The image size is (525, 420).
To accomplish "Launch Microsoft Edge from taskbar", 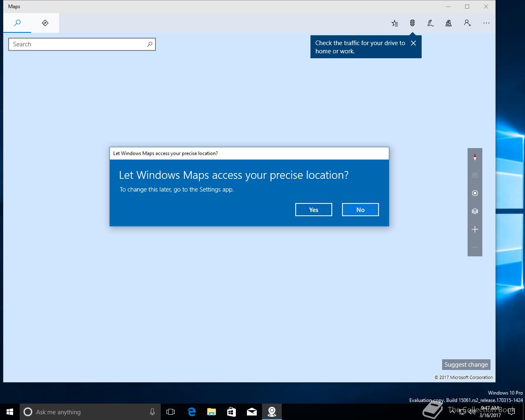I will tap(192, 412).
